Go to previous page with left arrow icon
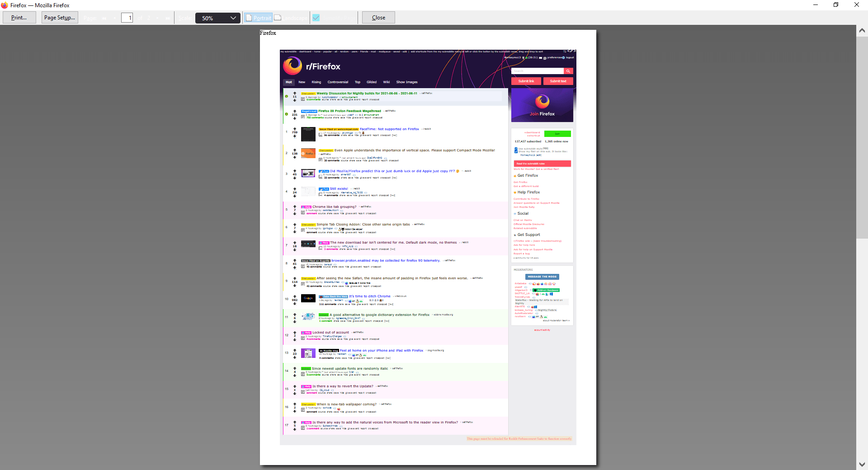This screenshot has height=470, width=868. point(114,18)
